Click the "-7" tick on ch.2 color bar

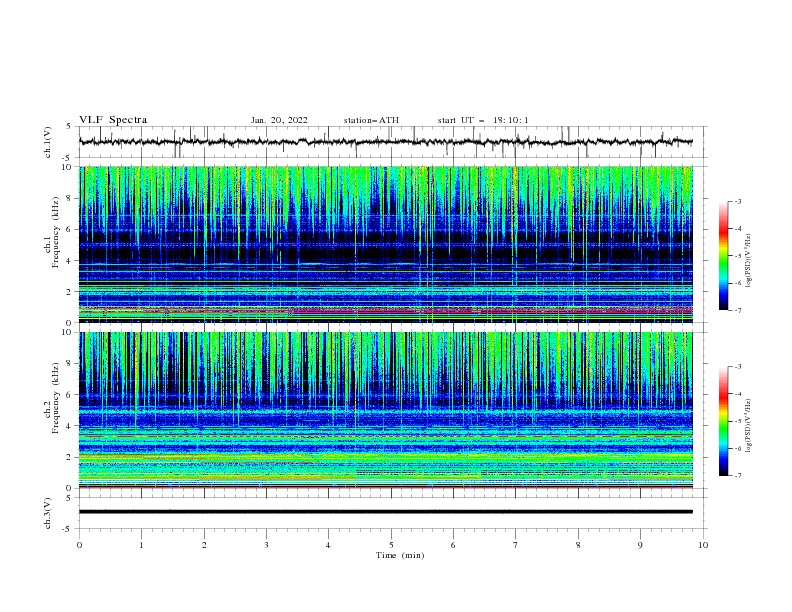click(738, 476)
